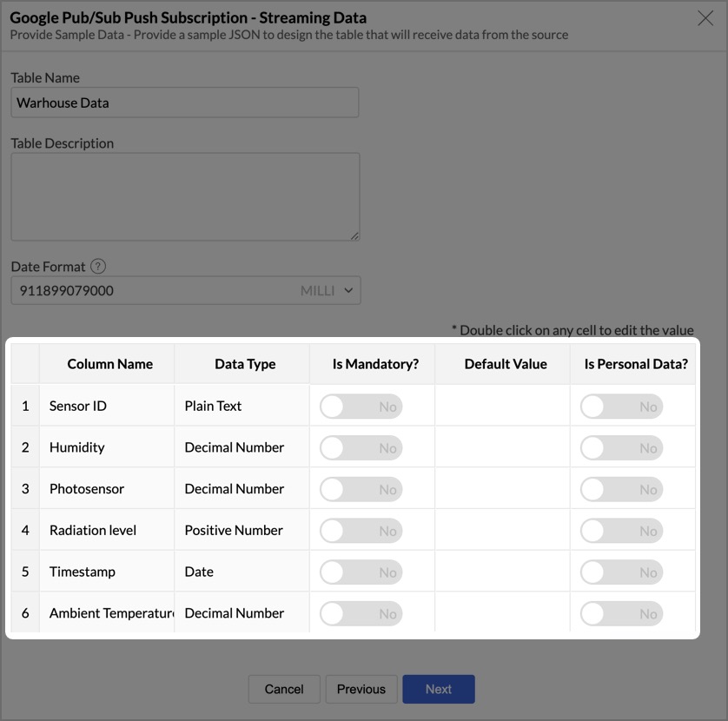Enable Is Mandatory for Radiation level
This screenshot has height=721, width=728.
[361, 531]
